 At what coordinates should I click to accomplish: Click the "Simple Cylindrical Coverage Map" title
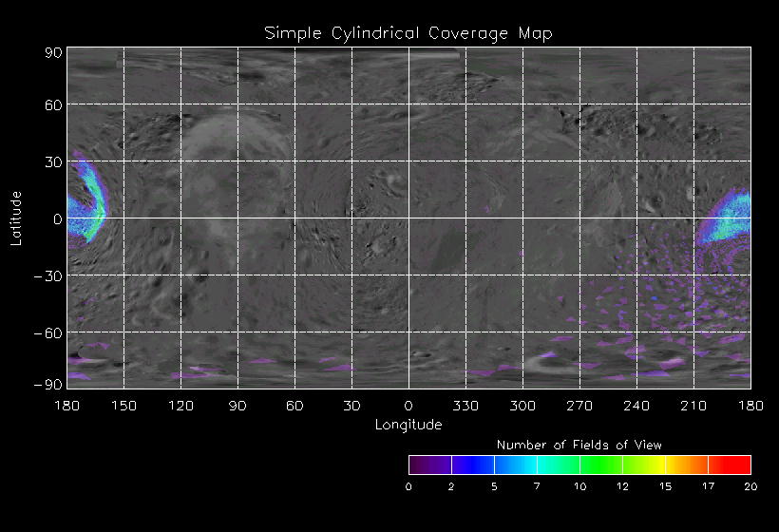pyautogui.click(x=408, y=34)
